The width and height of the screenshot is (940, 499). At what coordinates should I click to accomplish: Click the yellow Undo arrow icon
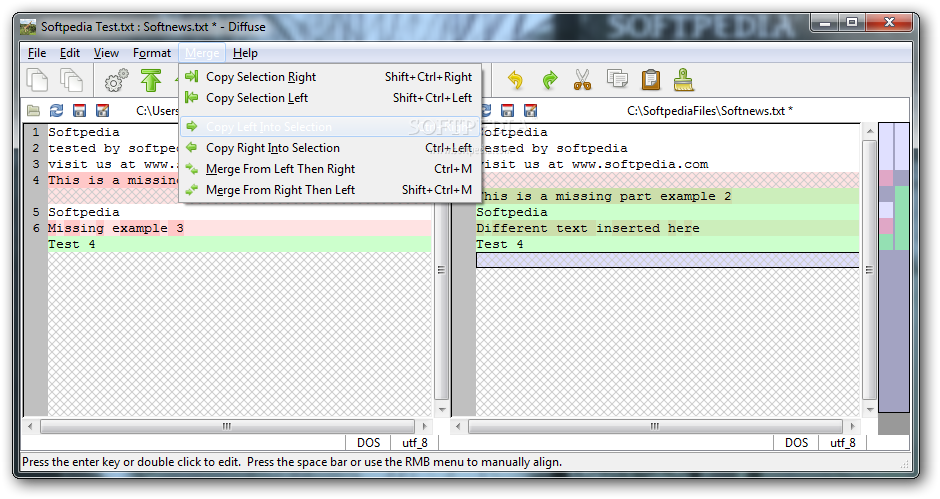(x=516, y=80)
